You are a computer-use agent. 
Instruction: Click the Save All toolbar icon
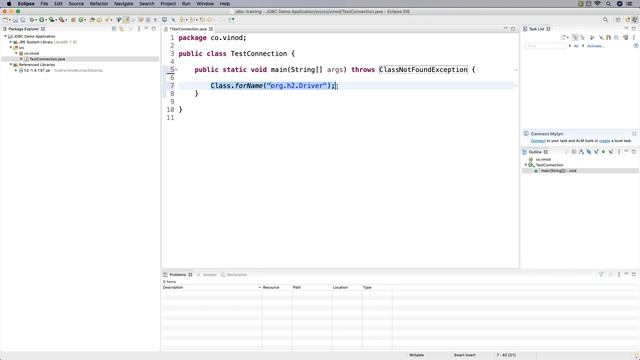pos(23,20)
